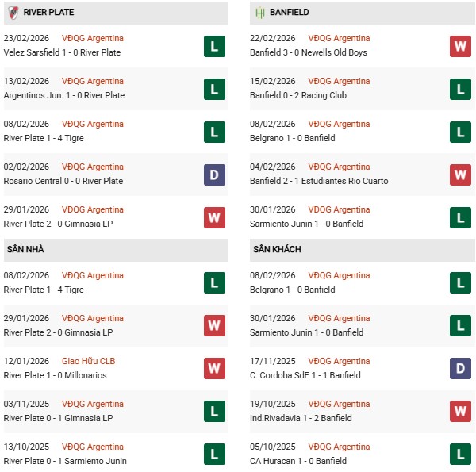
Task: Click the Banfield club crest icon
Action: click(x=259, y=13)
